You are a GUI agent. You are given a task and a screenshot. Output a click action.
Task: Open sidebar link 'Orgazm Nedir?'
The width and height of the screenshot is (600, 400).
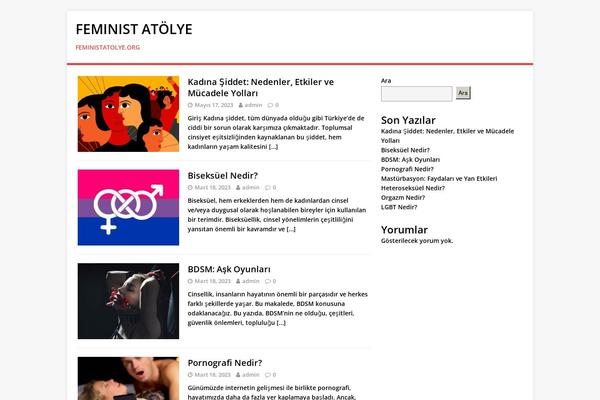click(x=403, y=198)
